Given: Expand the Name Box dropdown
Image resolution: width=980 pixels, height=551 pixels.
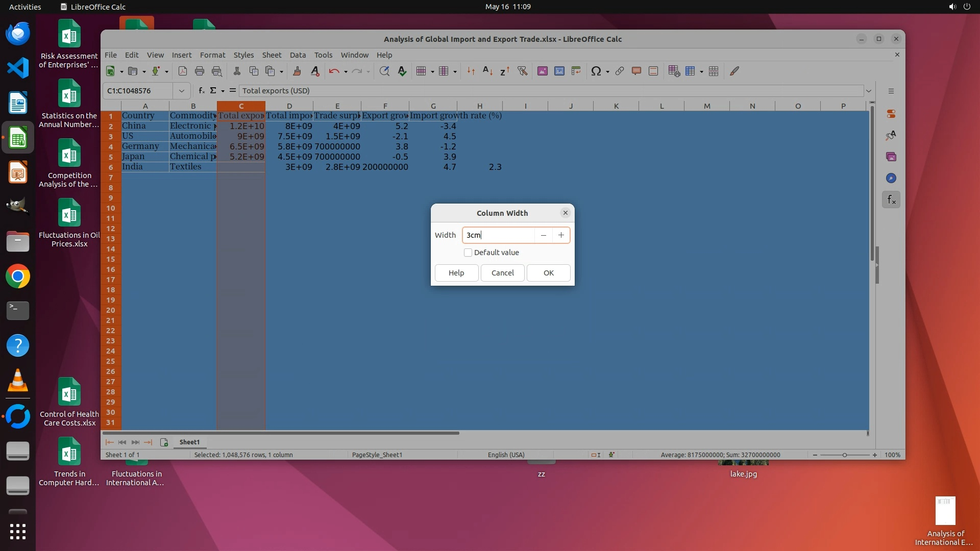Looking at the screenshot, I should [x=181, y=91].
